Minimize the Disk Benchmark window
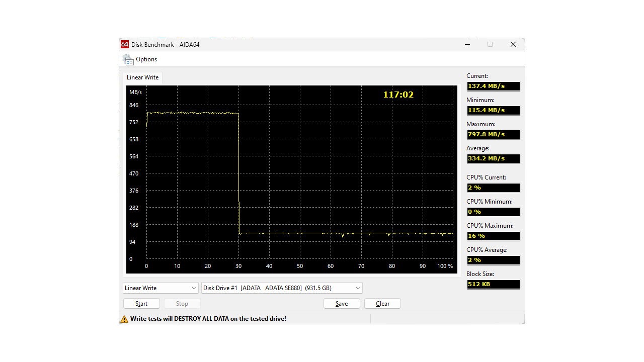 pos(467,44)
